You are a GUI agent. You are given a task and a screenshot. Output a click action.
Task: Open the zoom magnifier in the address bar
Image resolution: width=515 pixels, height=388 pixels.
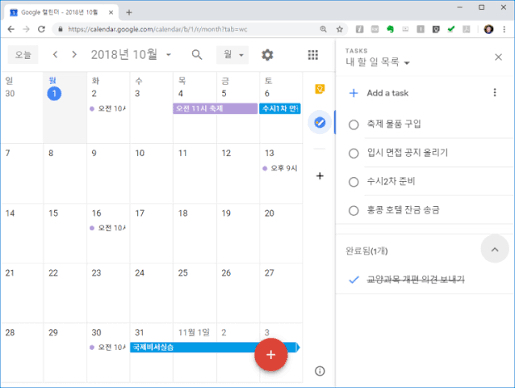pyautogui.click(x=323, y=29)
